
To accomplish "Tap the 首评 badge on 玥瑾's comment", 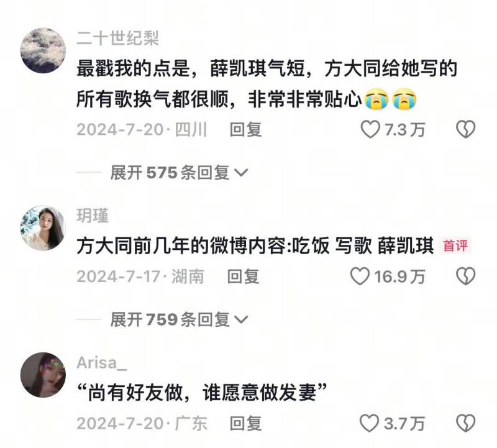I will [455, 245].
